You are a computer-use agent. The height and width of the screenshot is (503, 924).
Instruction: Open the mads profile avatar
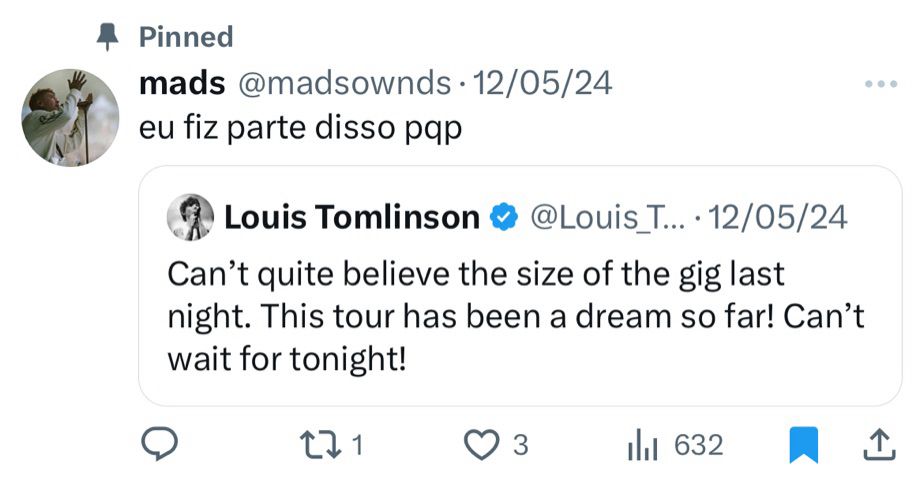pos(70,117)
